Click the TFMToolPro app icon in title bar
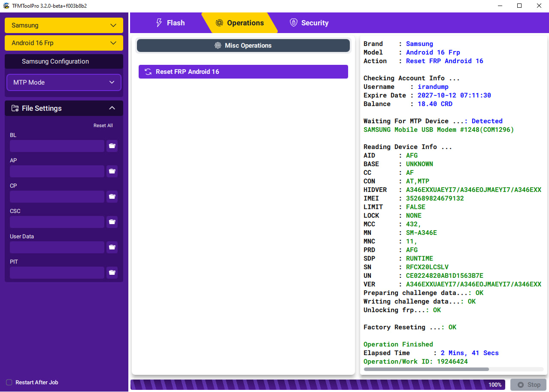 (x=6, y=6)
